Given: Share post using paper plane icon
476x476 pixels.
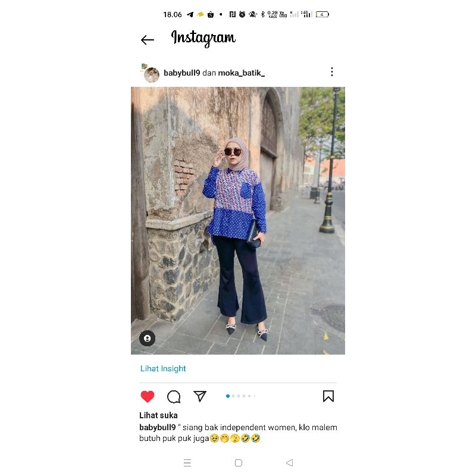Looking at the screenshot, I should click(x=200, y=396).
